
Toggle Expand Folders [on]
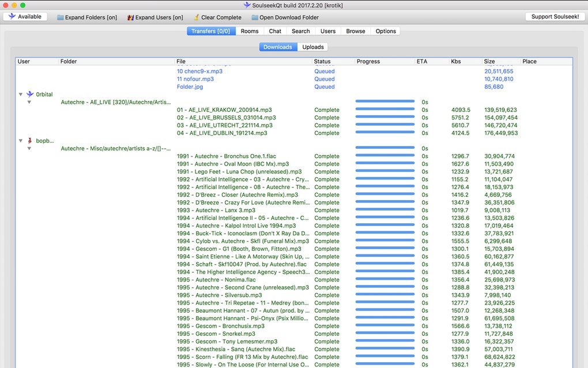(x=87, y=17)
